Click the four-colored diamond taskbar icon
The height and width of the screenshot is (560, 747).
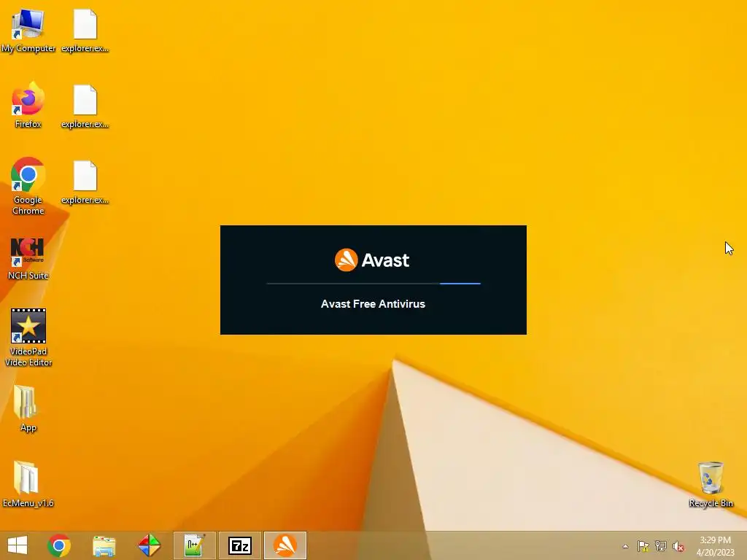(149, 545)
